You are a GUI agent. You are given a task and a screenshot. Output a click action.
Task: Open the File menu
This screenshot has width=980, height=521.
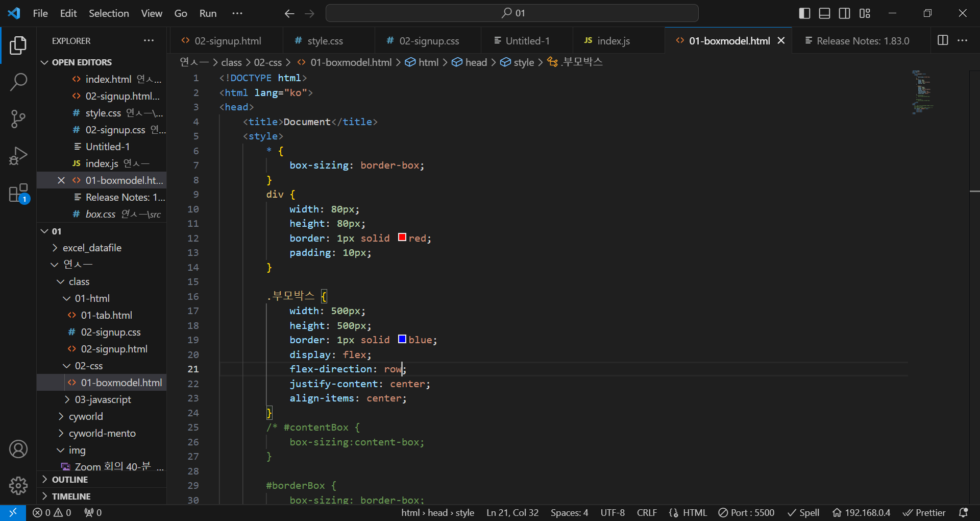(x=40, y=13)
